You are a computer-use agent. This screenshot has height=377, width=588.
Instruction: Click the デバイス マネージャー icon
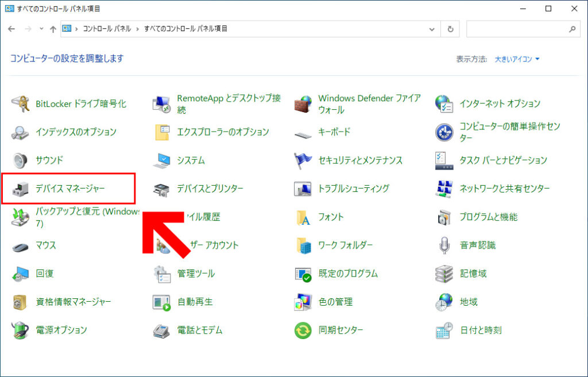[x=20, y=189]
